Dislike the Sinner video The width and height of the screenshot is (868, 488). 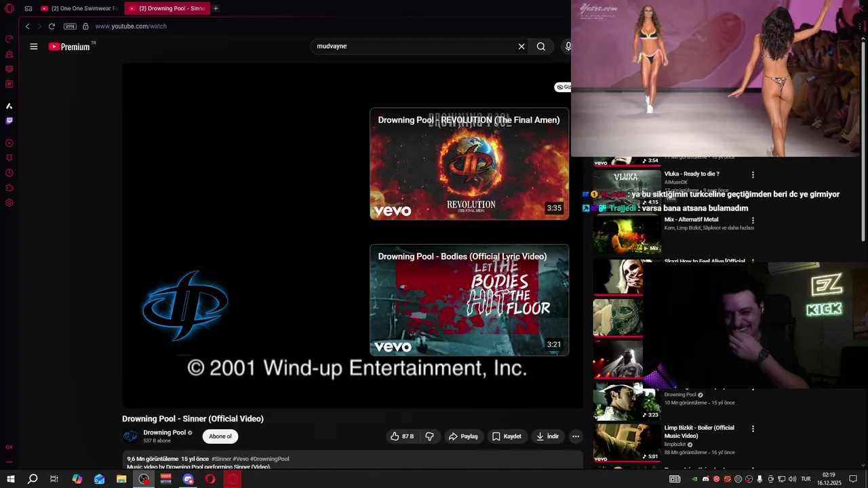click(x=429, y=436)
